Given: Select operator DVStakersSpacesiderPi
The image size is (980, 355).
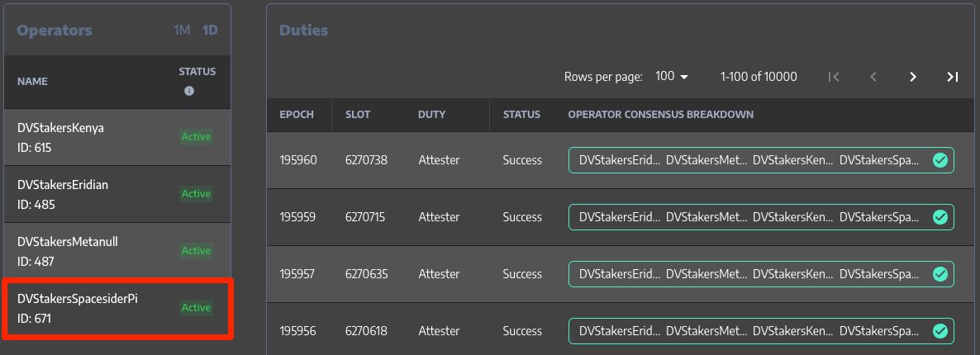Looking at the screenshot, I should 117,308.
